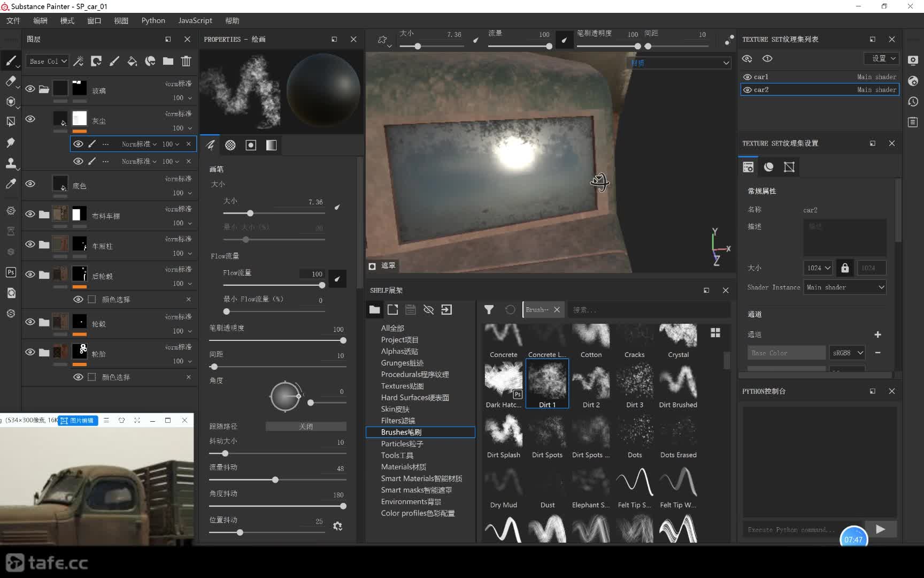The height and width of the screenshot is (578, 924).
Task: Hide the 车厢柱 folder layer
Action: [x=30, y=244]
